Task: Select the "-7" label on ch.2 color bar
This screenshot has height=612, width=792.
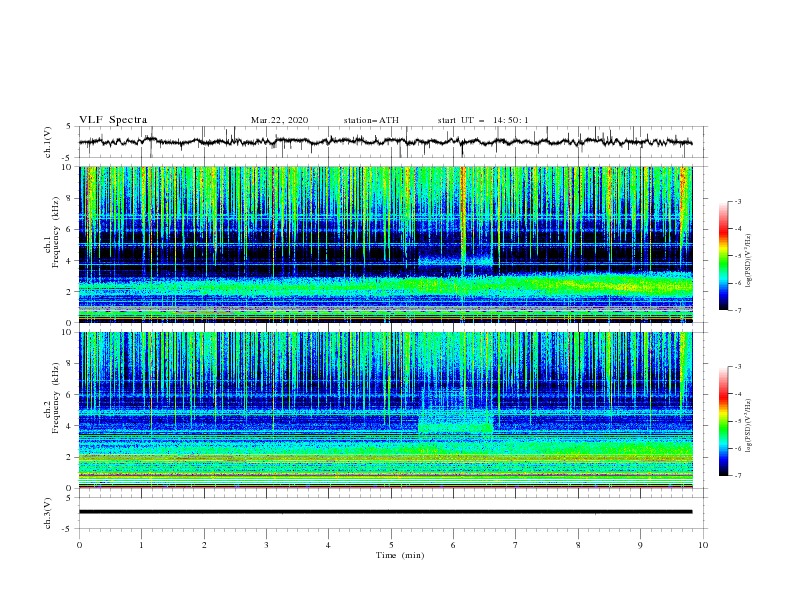Action: point(737,475)
